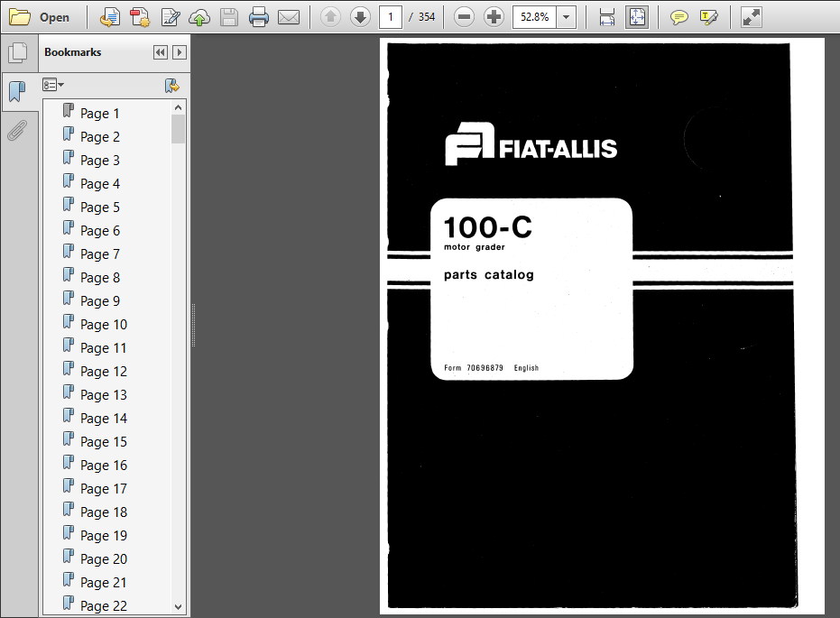Click the new bookmark icon
This screenshot has height=618, width=840.
pyautogui.click(x=172, y=85)
